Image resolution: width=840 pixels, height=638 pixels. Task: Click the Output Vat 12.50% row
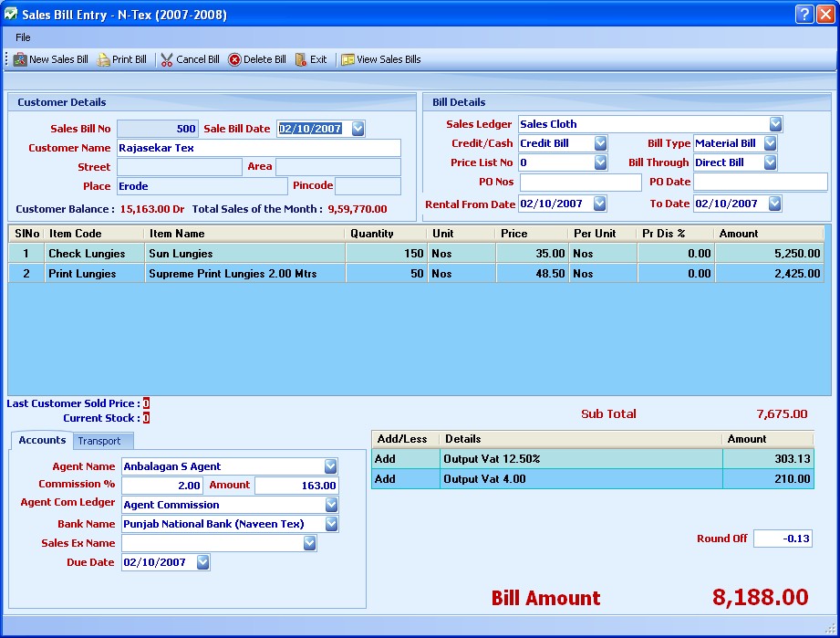pyautogui.click(x=593, y=459)
